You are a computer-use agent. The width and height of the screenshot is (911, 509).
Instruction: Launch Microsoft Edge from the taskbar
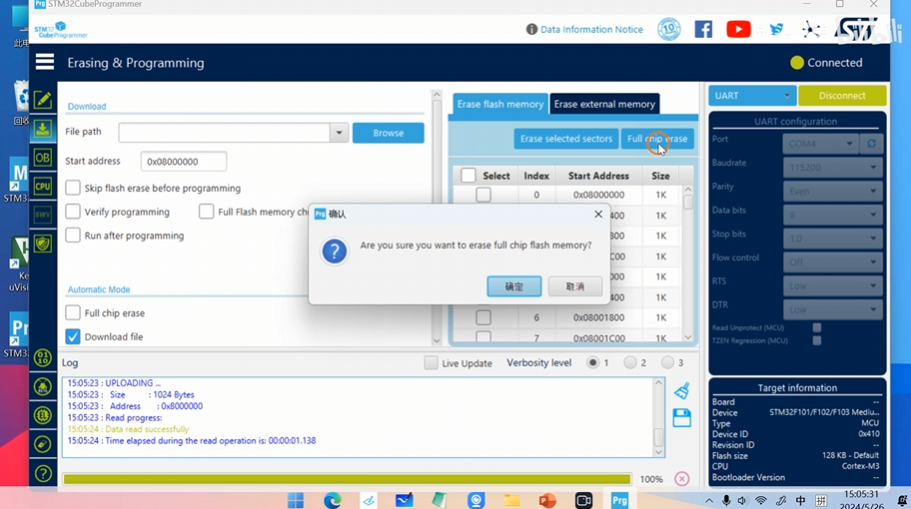point(332,500)
